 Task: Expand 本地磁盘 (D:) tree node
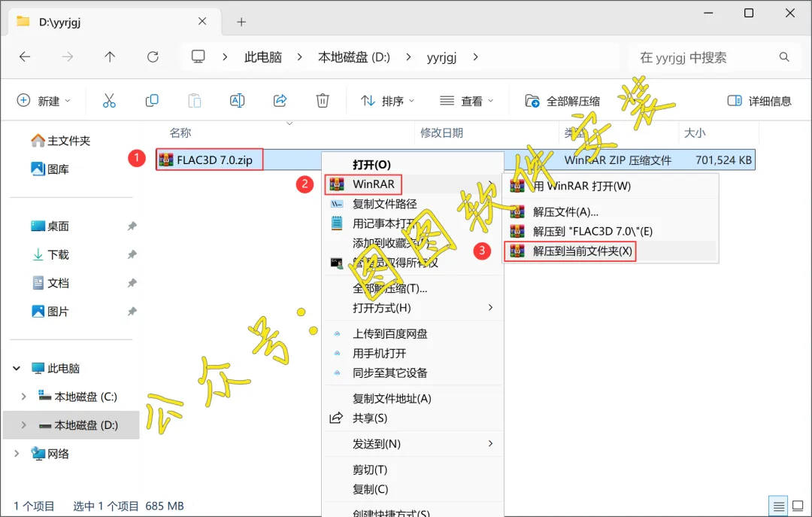click(x=23, y=425)
